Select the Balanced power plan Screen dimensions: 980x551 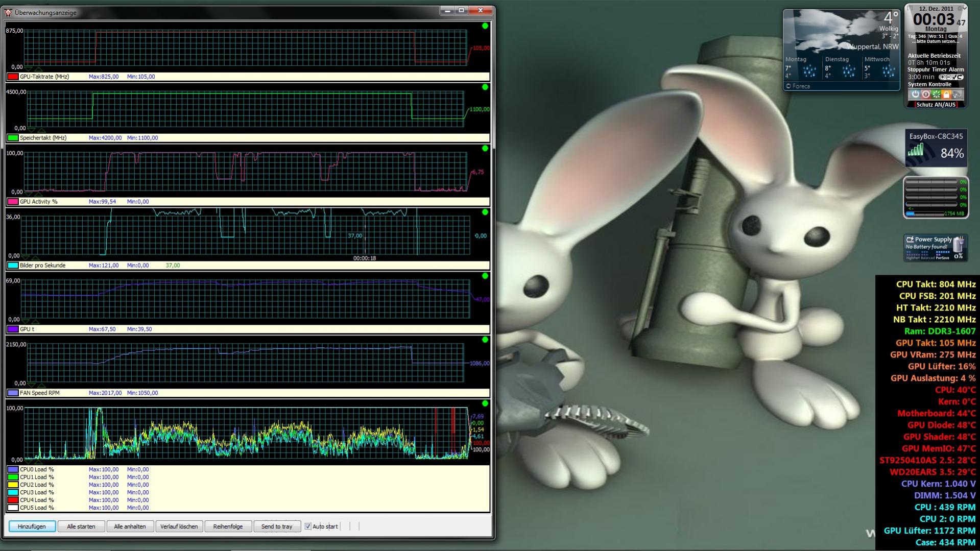pos(927,258)
